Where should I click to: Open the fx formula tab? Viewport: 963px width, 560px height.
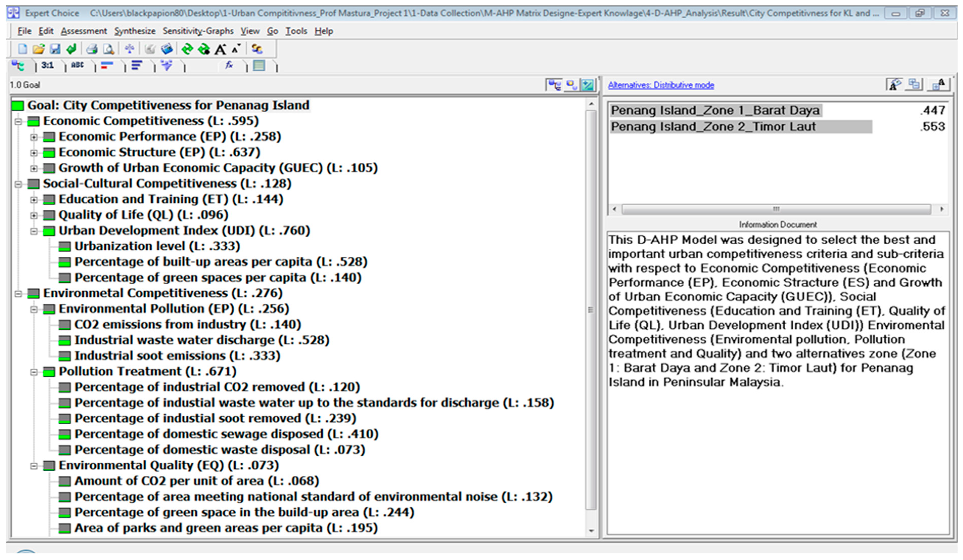(229, 66)
